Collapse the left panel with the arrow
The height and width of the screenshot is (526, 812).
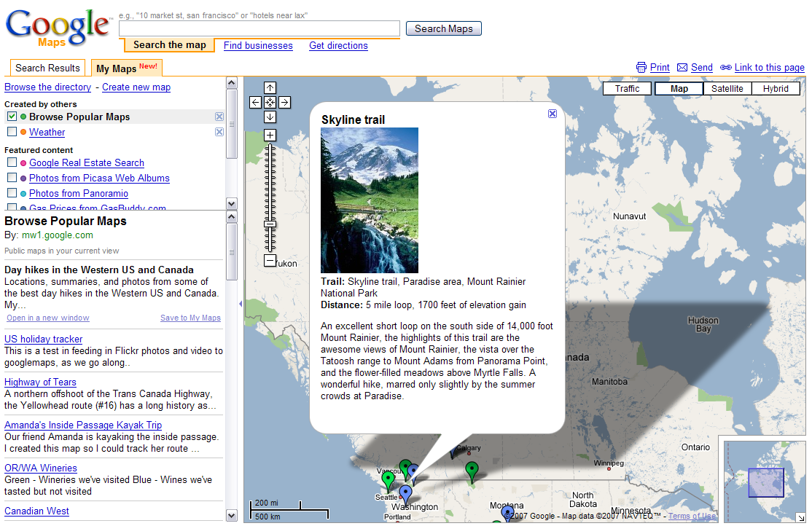(x=241, y=304)
